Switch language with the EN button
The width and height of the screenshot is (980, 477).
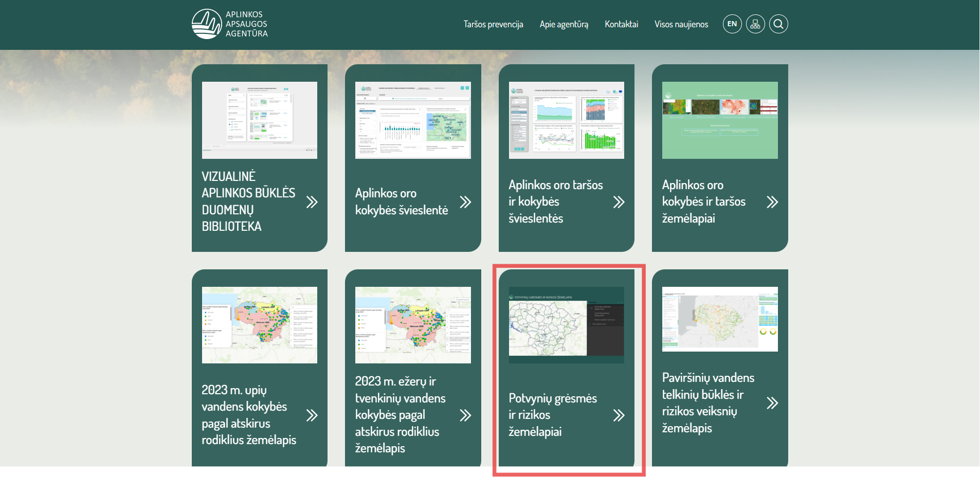732,24
